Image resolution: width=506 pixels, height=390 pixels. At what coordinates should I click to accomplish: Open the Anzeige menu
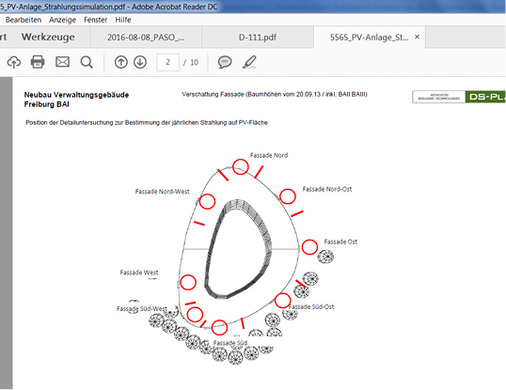(62, 20)
